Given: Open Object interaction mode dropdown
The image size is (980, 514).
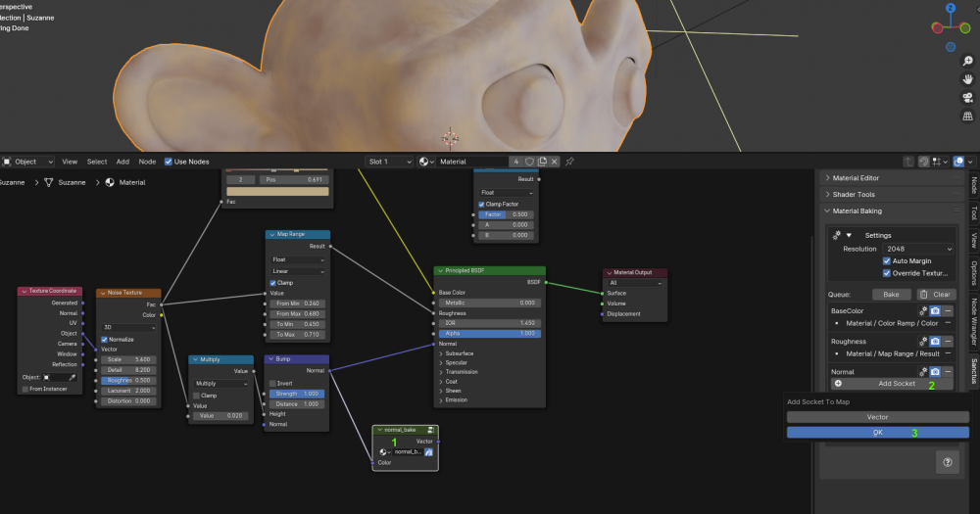Looking at the screenshot, I should [x=27, y=162].
